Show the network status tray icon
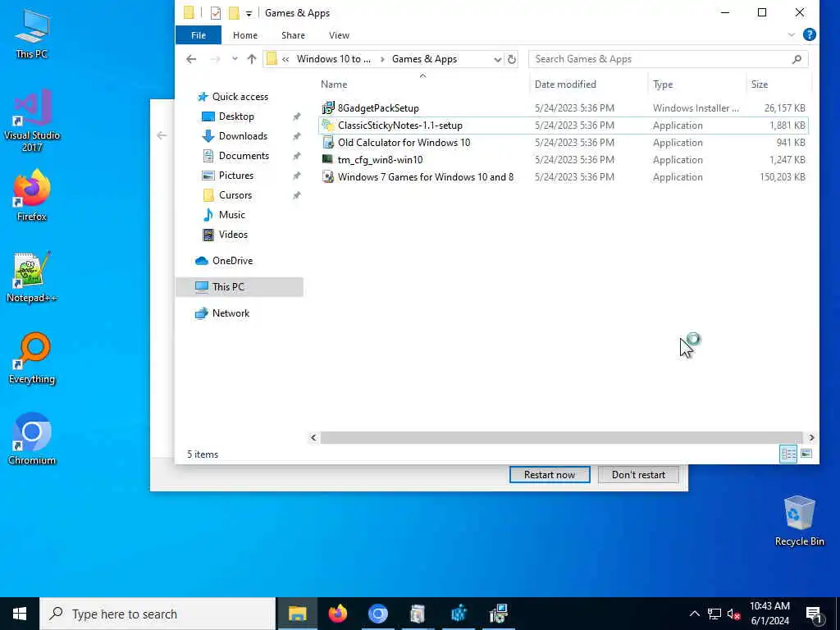Screen dimensions: 840x630 tap(714, 614)
